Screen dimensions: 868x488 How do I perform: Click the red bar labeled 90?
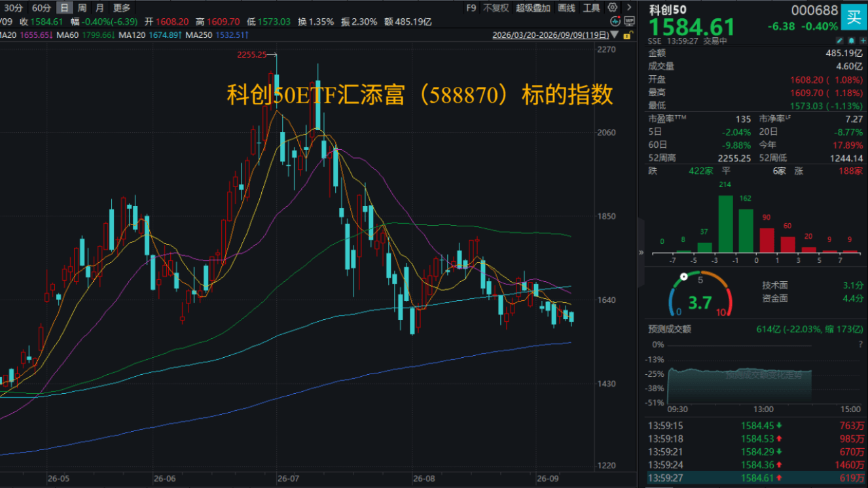tap(767, 240)
